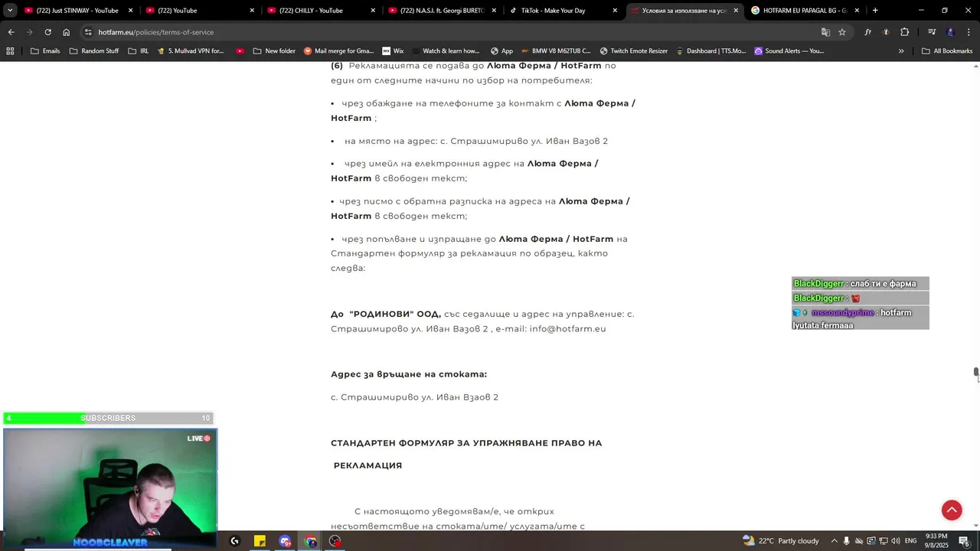Screen dimensions: 980x551
Task: Open the Mullvad VPN bookmark
Action: coord(191,51)
